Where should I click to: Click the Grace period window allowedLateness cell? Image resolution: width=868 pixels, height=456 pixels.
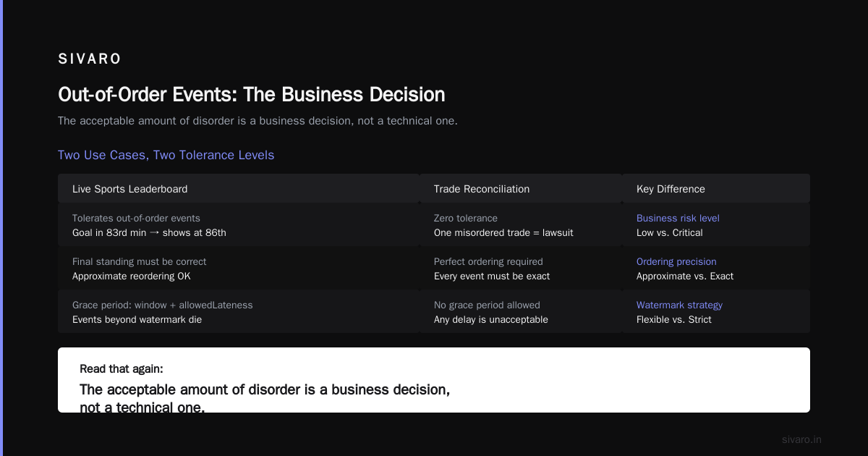click(x=239, y=312)
